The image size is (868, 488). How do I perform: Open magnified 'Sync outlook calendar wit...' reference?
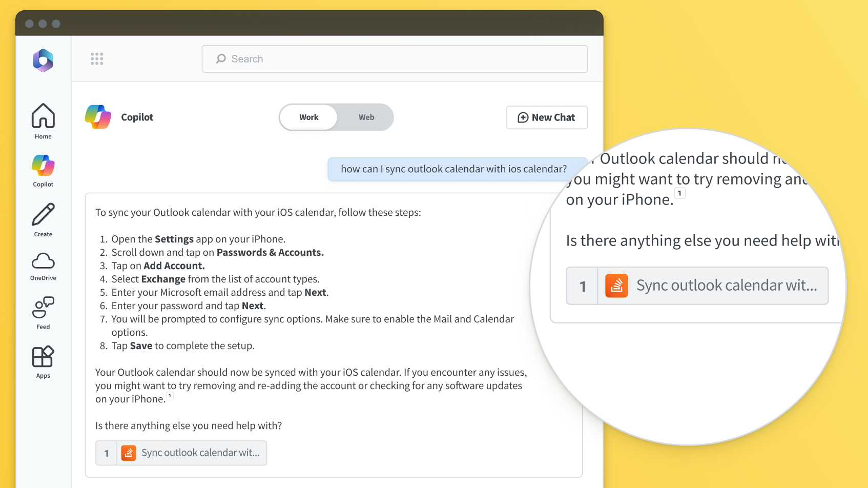697,286
